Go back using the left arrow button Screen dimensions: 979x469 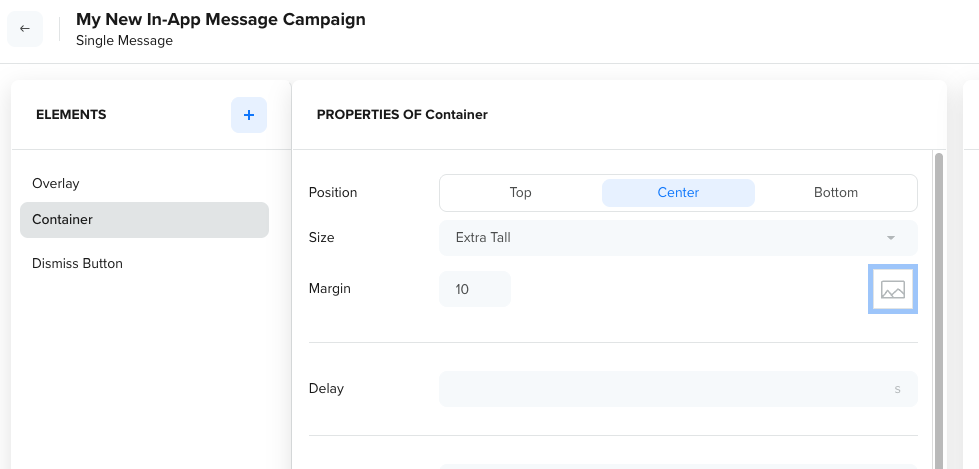click(25, 29)
